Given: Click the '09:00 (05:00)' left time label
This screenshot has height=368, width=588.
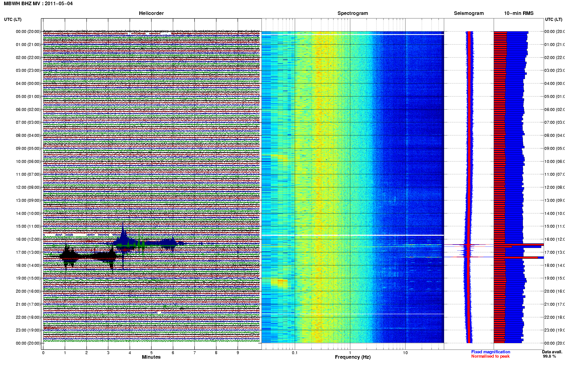Looking at the screenshot, I should coord(28,148).
